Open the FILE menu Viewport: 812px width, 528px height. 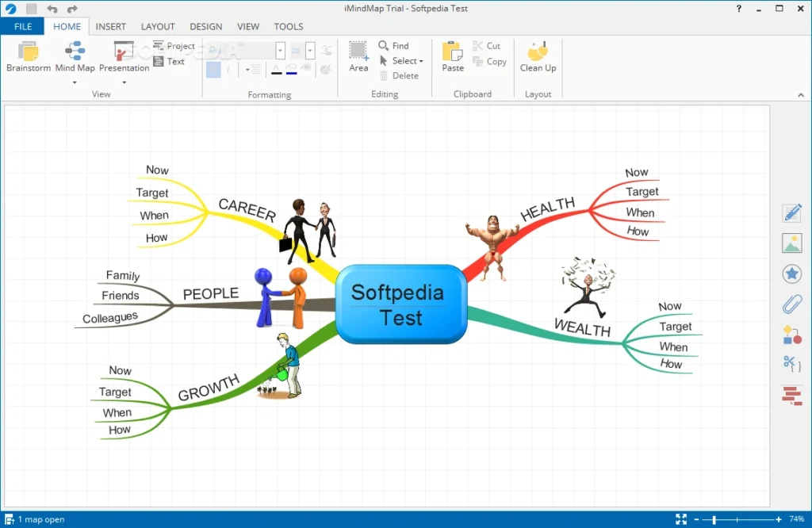pos(23,26)
